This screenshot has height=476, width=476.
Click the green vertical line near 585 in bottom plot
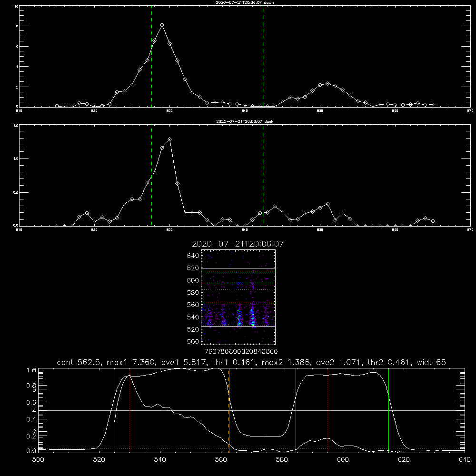[296, 410]
